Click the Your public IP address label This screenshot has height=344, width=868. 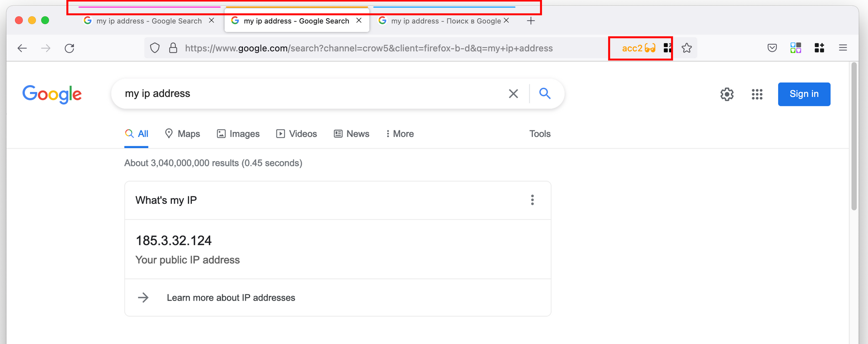point(187,260)
